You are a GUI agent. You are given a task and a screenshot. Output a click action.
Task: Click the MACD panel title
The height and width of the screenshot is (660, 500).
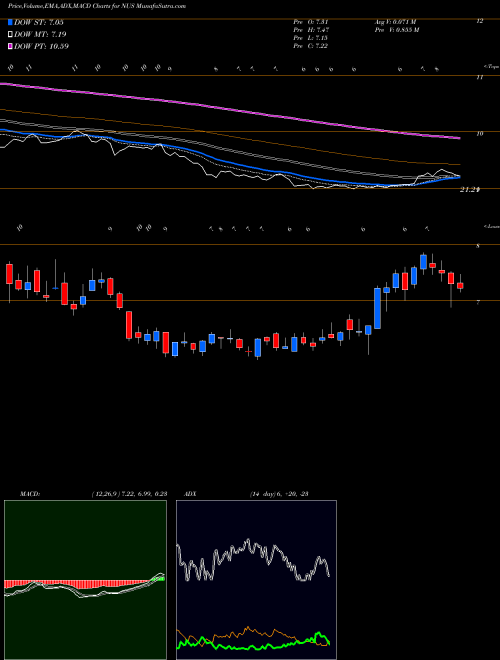(x=29, y=494)
